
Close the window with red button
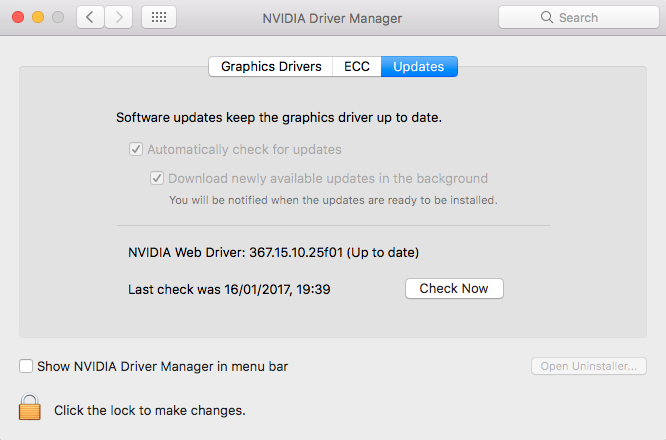[x=18, y=17]
